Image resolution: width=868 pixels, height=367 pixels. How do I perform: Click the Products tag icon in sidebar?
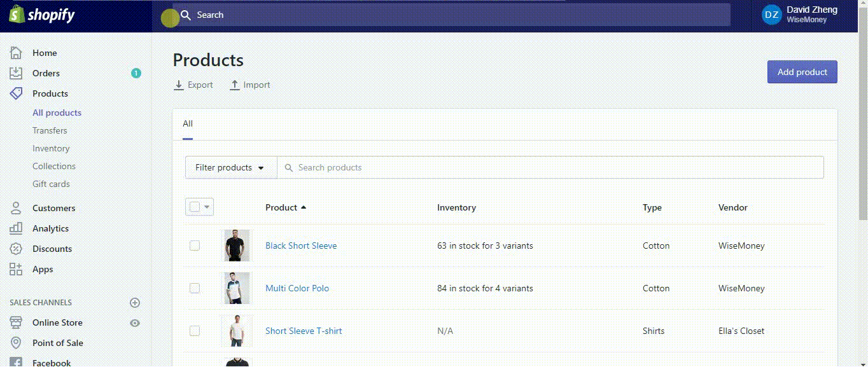point(16,93)
